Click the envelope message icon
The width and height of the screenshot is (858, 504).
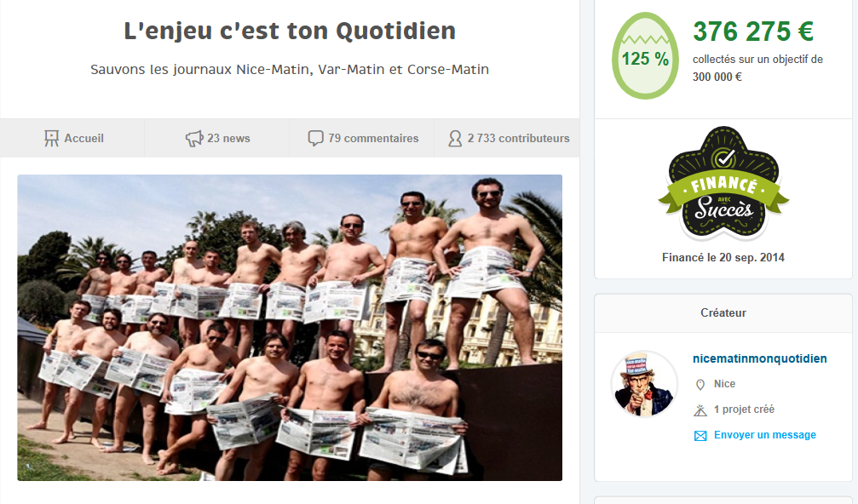pyautogui.click(x=700, y=436)
